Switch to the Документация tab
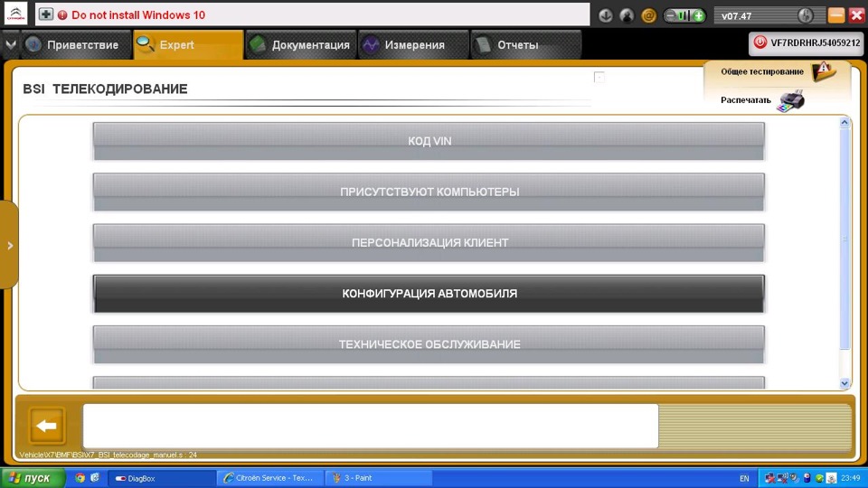868x488 pixels. point(299,45)
